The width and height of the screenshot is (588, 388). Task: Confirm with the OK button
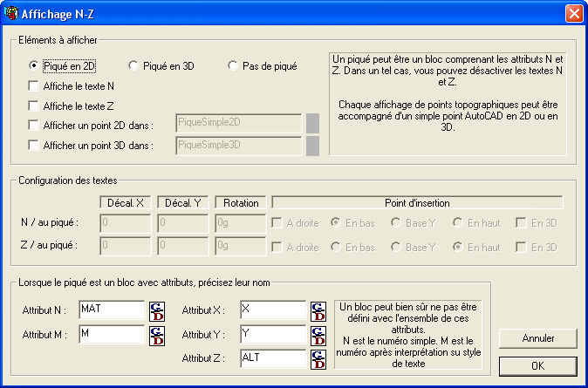click(537, 365)
